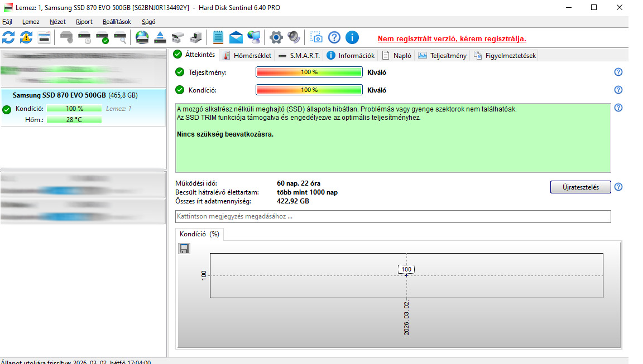This screenshot has width=643, height=364.
Task: Click the help icon beside green status text
Action: pos(618,108)
